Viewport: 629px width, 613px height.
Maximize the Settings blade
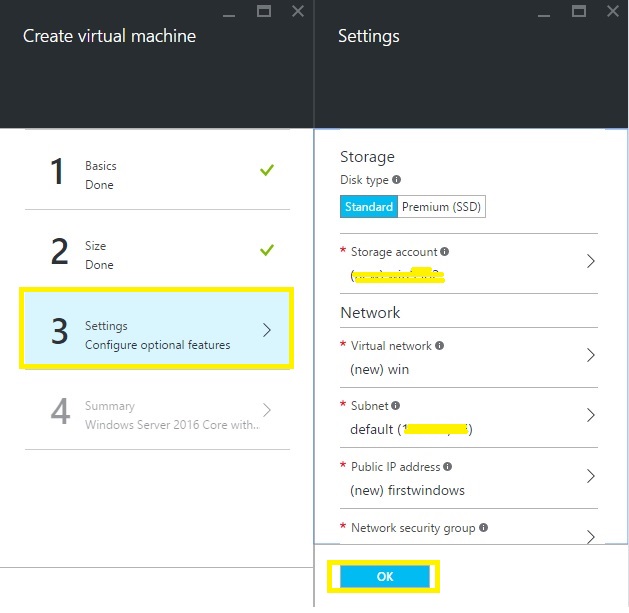click(x=579, y=11)
